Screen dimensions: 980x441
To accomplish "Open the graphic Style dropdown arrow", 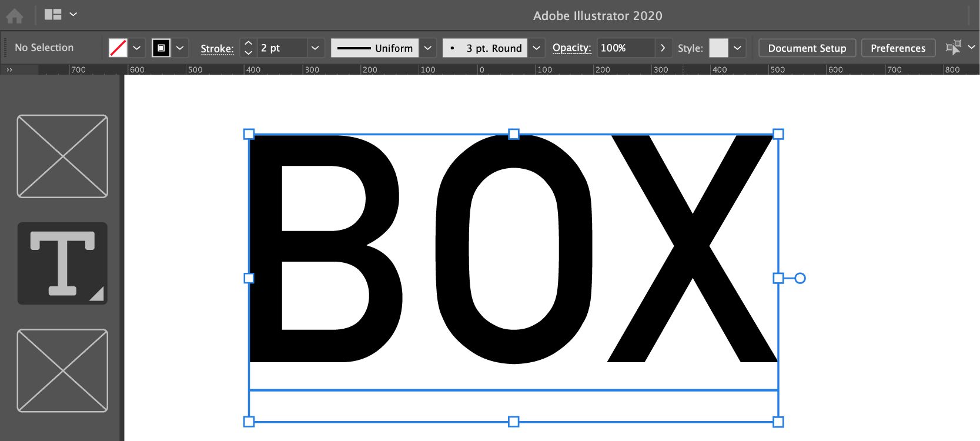I will [x=737, y=48].
